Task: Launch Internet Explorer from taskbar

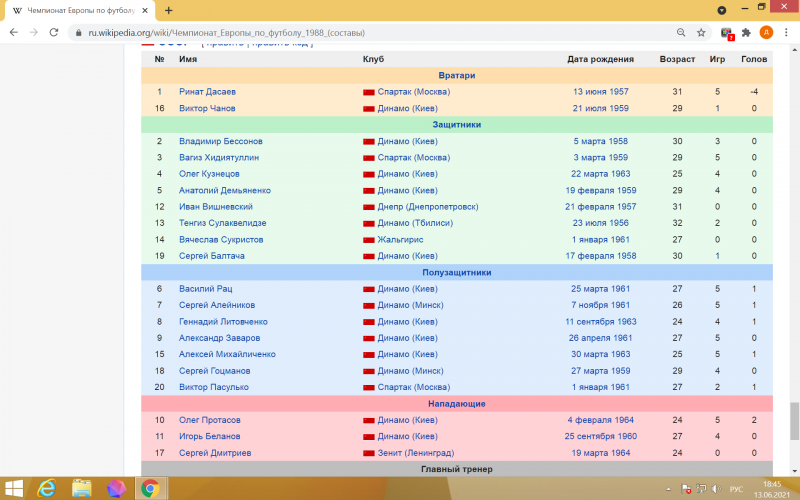Action: [x=46, y=488]
